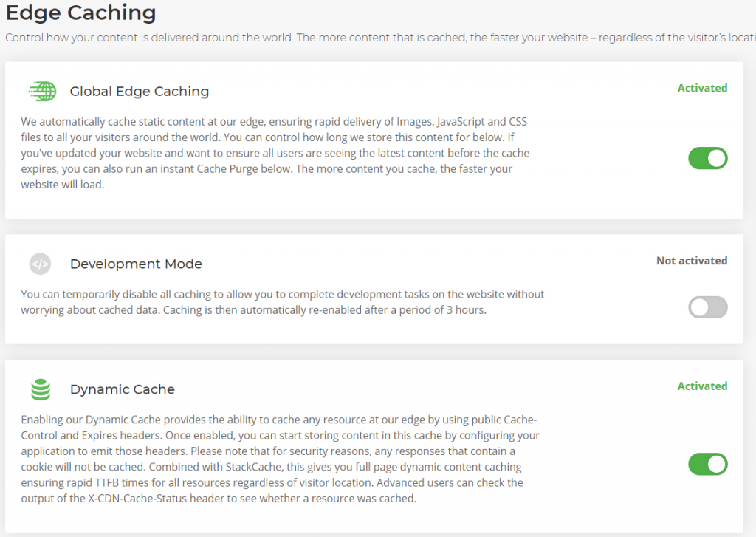Click the Activated status beside Global Edge Caching

click(702, 89)
